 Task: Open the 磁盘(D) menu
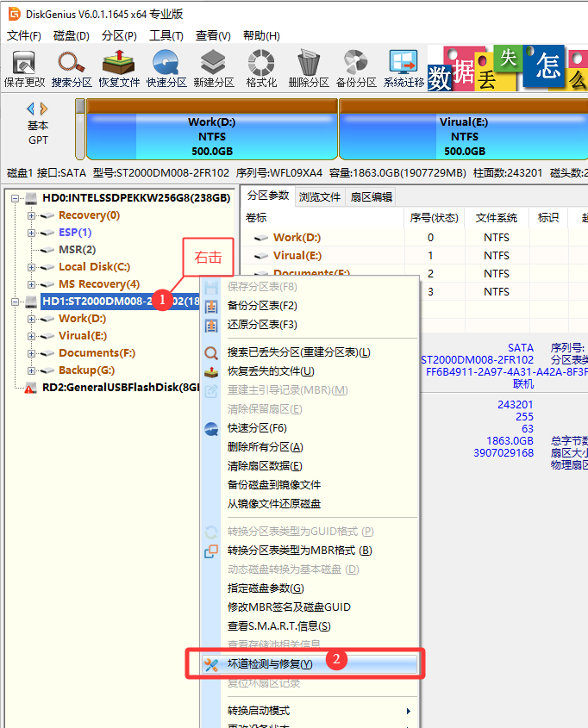coord(71,35)
